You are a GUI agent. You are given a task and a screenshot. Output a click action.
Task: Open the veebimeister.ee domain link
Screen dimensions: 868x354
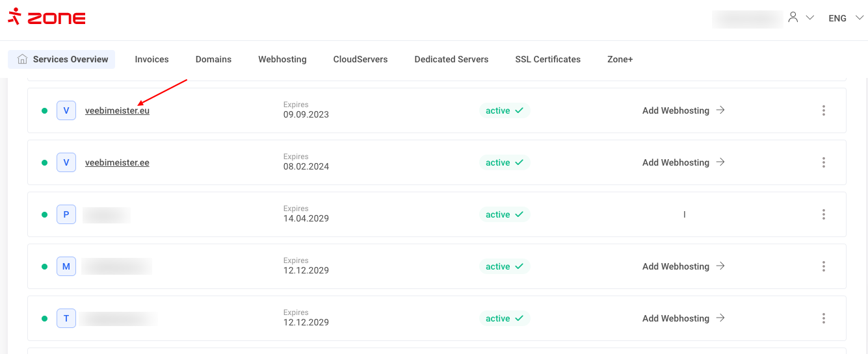117,162
